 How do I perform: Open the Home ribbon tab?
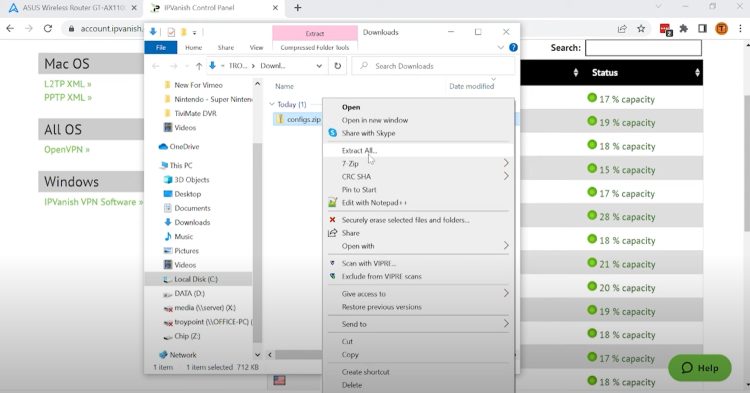[x=193, y=48]
